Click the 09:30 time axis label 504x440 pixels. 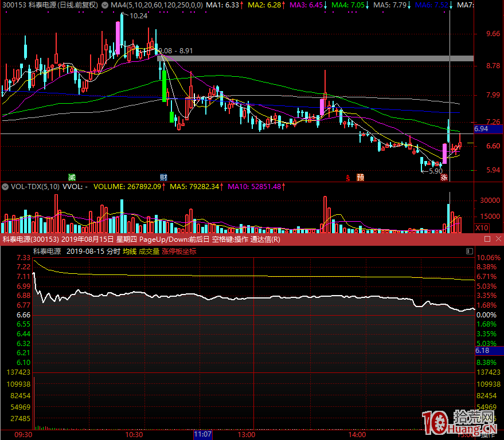click(x=24, y=435)
